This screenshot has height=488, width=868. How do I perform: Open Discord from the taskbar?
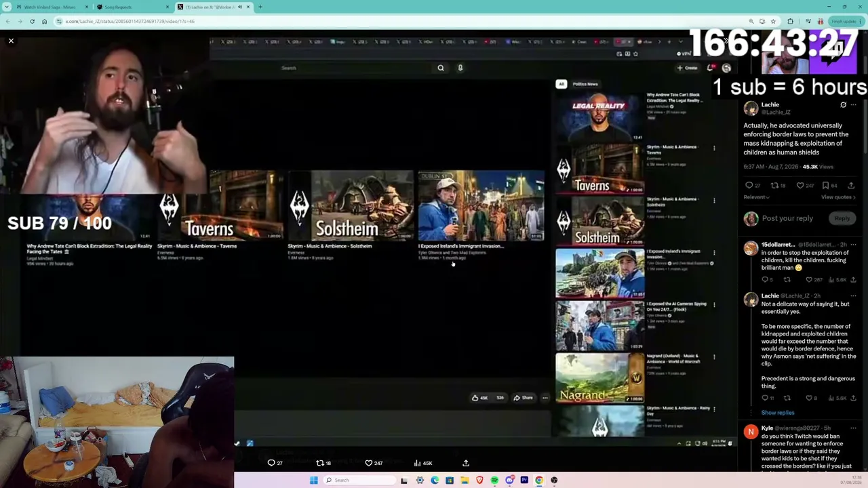click(x=509, y=480)
